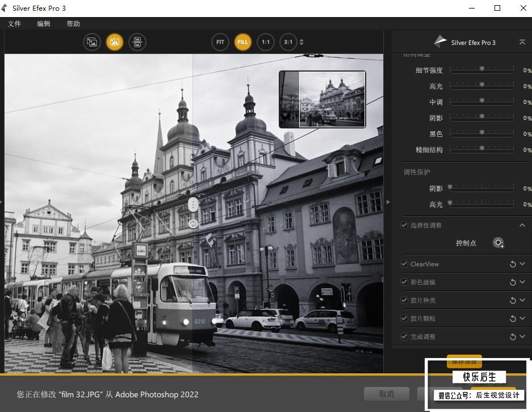The width and height of the screenshot is (532, 412).
Task: Click the 取消 button
Action: 387,394
